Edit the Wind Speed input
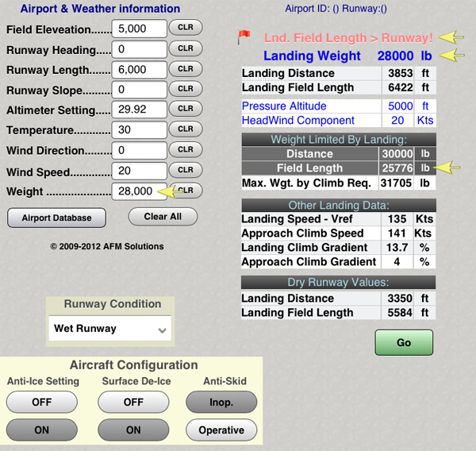 click(140, 171)
